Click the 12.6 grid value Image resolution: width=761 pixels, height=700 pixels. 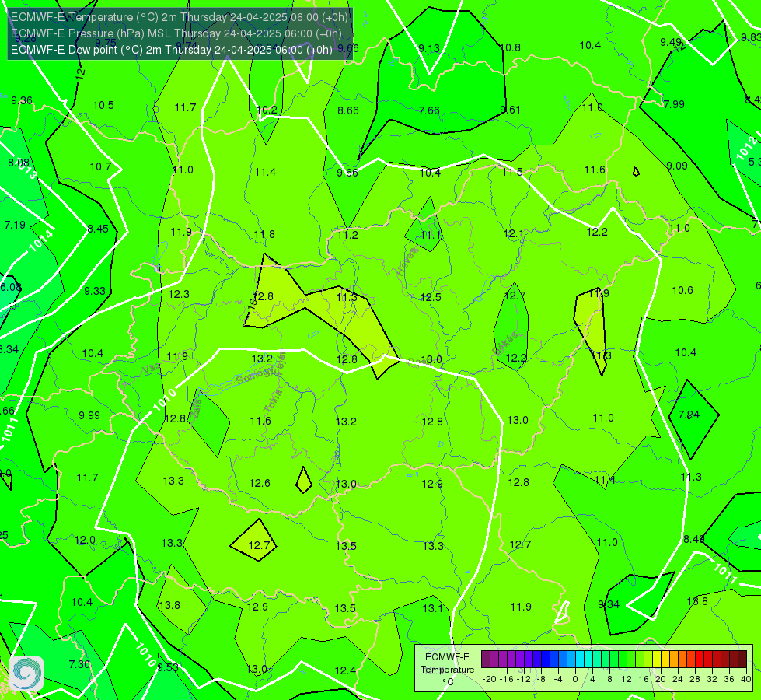260,483
